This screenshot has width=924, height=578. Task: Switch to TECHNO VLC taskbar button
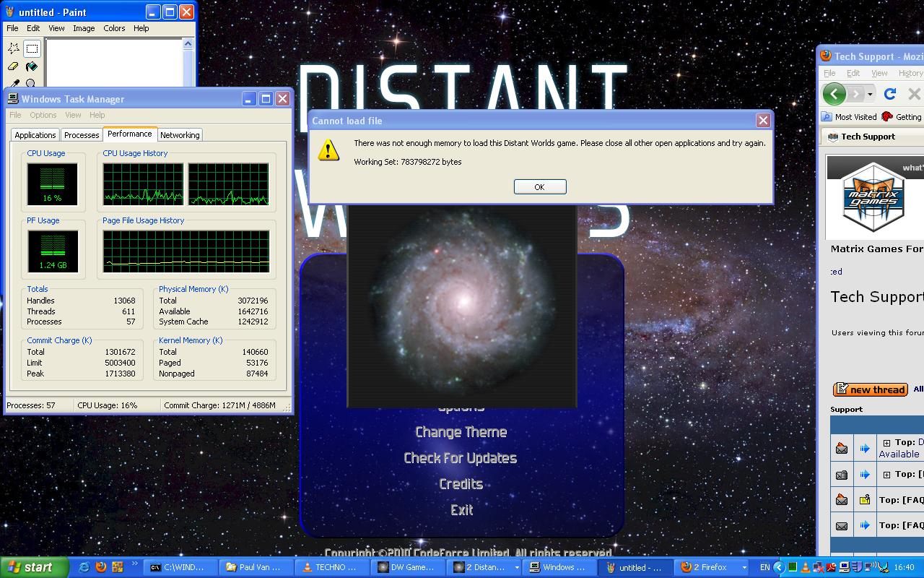pyautogui.click(x=334, y=567)
